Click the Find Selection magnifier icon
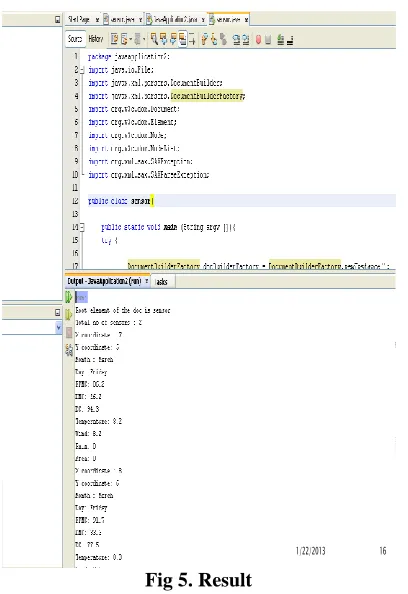The width and height of the screenshot is (408, 594). point(154,39)
